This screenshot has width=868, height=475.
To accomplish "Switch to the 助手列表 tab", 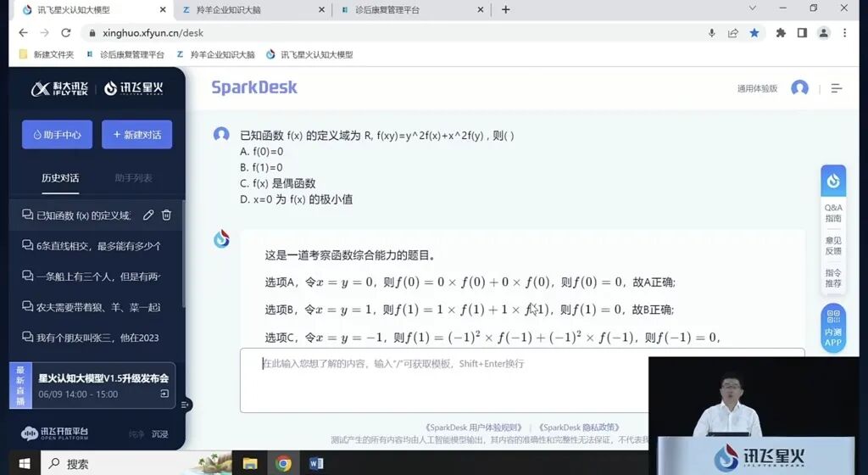I will coord(133,178).
